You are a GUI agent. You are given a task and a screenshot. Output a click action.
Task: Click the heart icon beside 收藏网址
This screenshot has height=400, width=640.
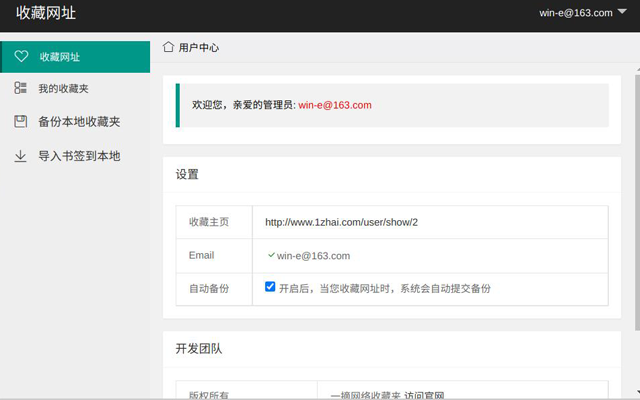coord(21,56)
